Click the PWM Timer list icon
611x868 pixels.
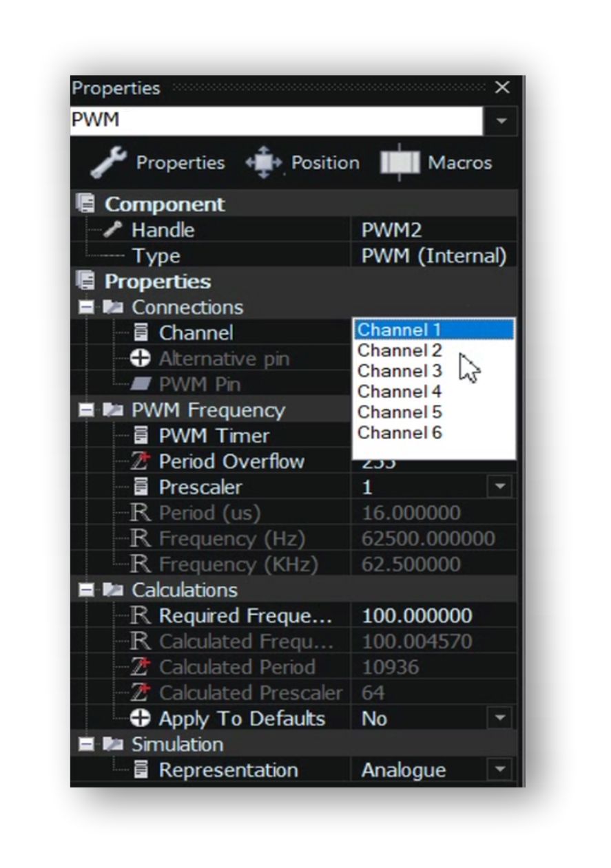pos(141,436)
